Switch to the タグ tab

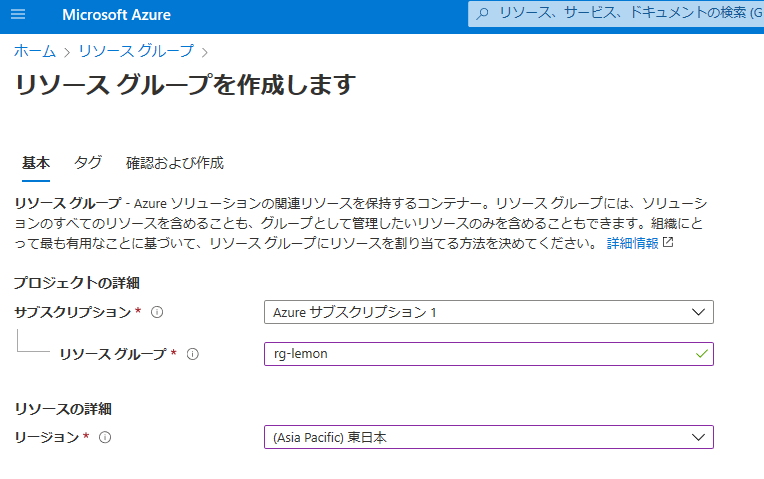click(x=88, y=163)
